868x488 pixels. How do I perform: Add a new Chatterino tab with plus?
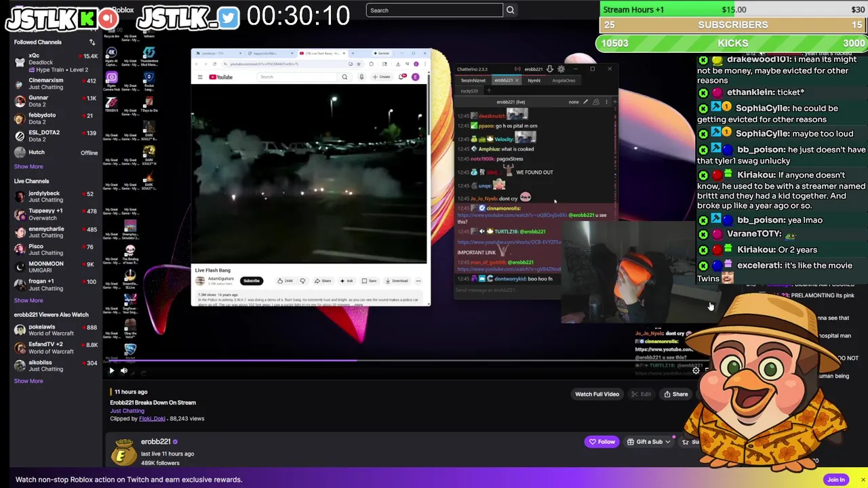(x=488, y=91)
